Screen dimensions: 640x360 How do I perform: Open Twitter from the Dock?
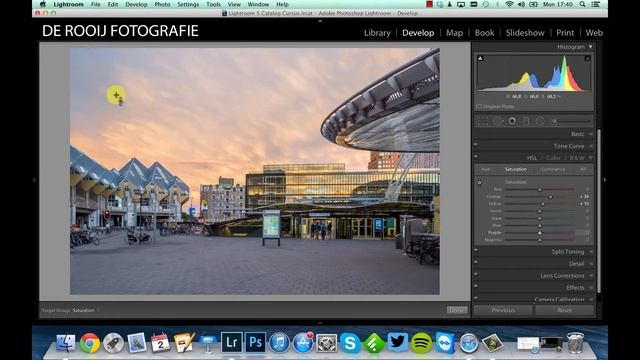coord(398,342)
